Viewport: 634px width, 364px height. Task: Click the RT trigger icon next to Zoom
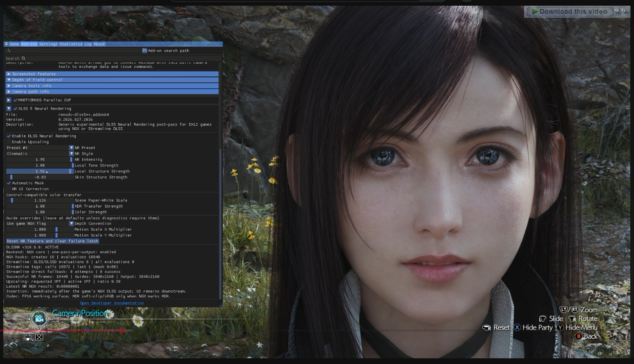pyautogui.click(x=574, y=310)
